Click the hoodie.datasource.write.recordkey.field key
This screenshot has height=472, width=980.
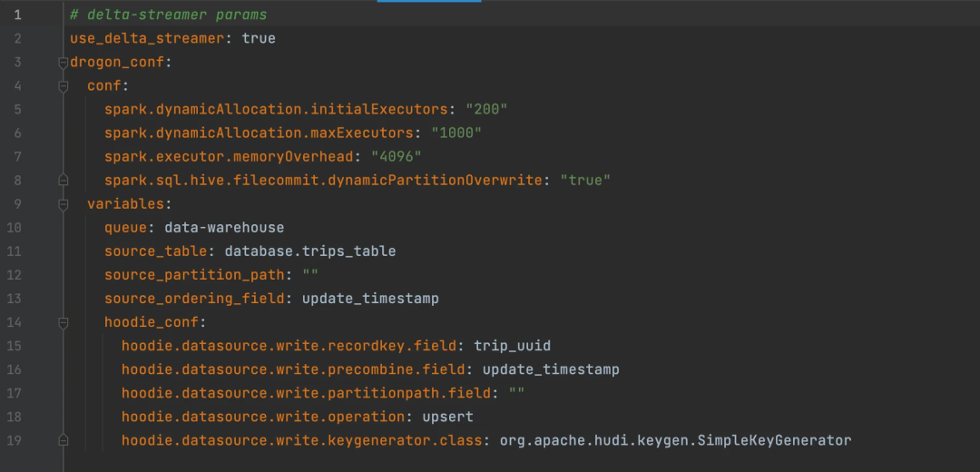click(x=289, y=346)
